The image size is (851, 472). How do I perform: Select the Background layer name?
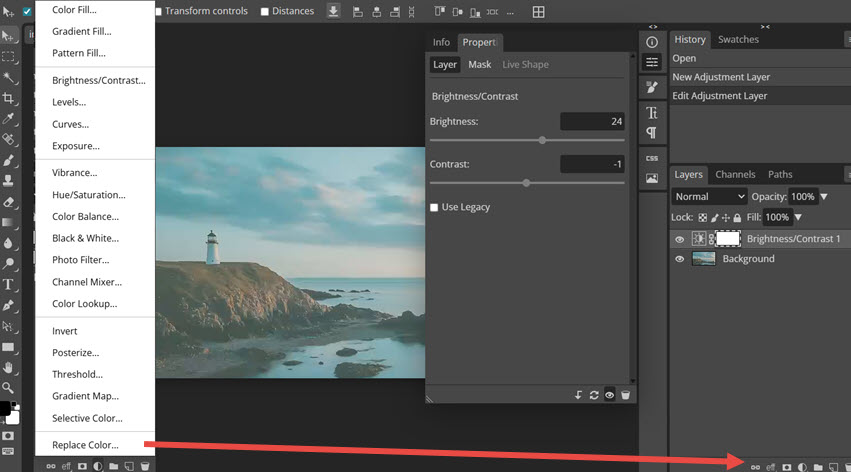coord(748,259)
